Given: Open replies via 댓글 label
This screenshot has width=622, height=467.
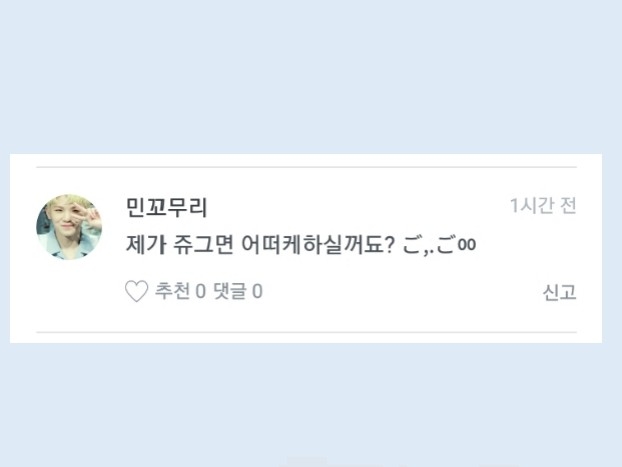Looking at the screenshot, I should tap(229, 291).
